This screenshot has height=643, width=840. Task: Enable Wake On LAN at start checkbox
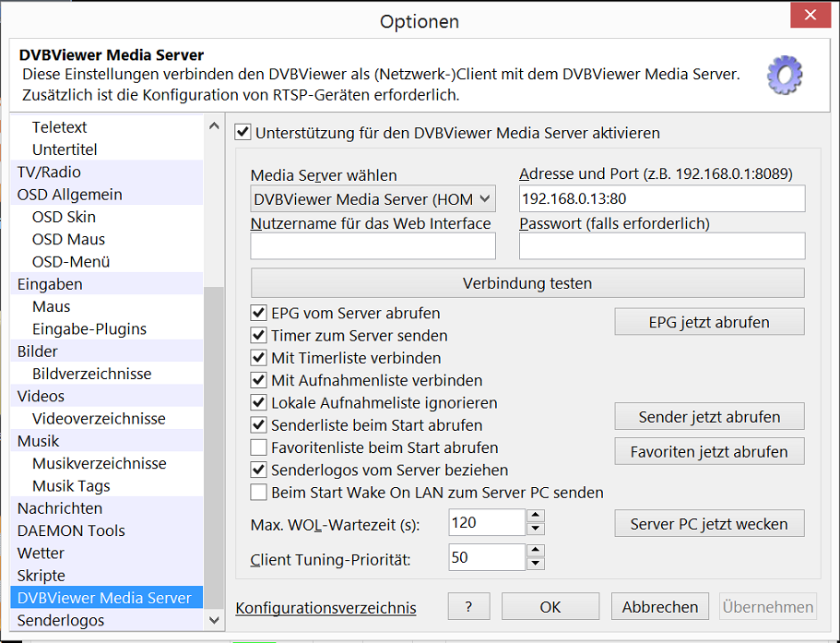click(259, 493)
